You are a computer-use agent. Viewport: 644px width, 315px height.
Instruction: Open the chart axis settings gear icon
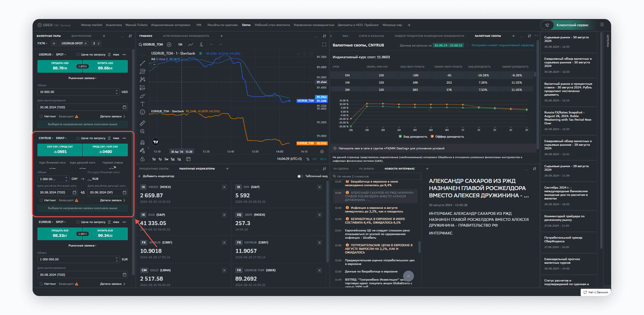pyautogui.click(x=322, y=151)
